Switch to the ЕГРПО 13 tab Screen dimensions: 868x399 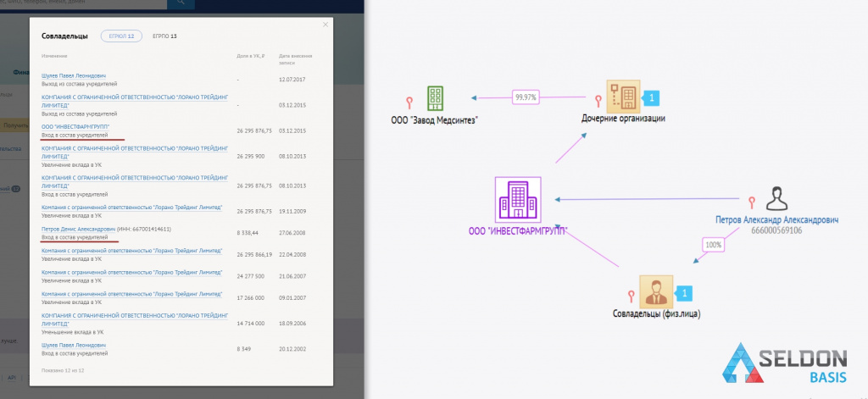165,36
